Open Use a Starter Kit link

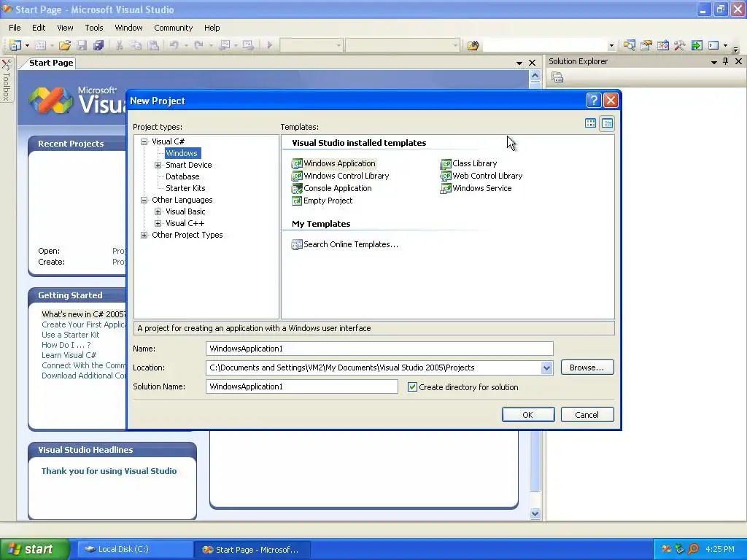tap(71, 335)
